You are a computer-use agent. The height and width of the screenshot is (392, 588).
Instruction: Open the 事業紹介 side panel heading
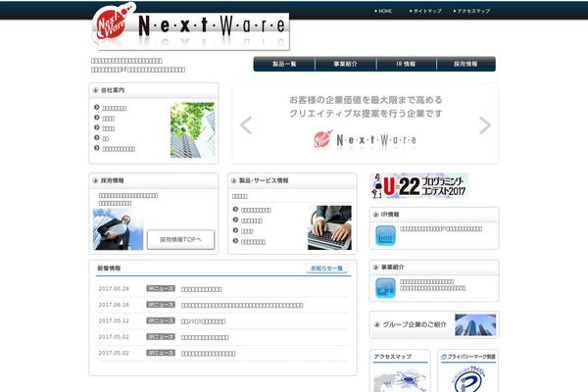pyautogui.click(x=393, y=268)
